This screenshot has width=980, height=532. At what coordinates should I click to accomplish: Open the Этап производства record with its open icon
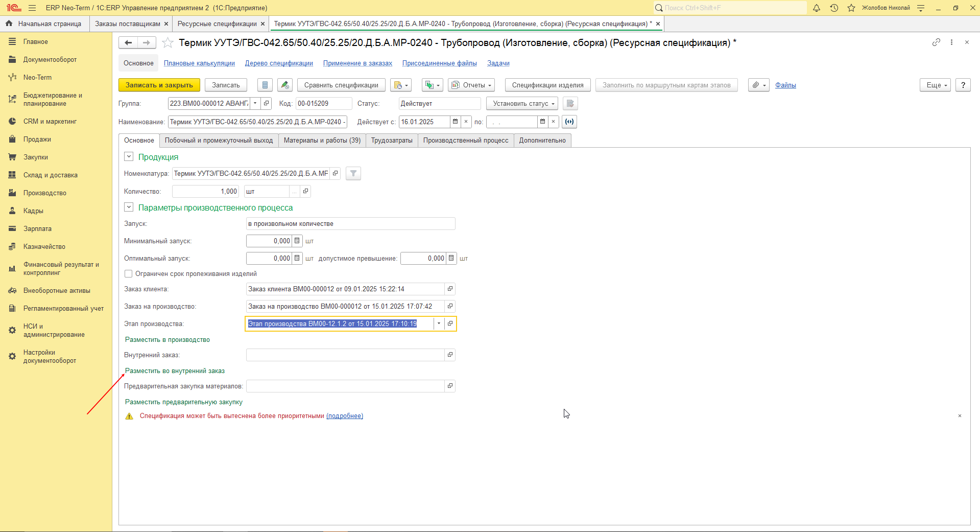450,323
